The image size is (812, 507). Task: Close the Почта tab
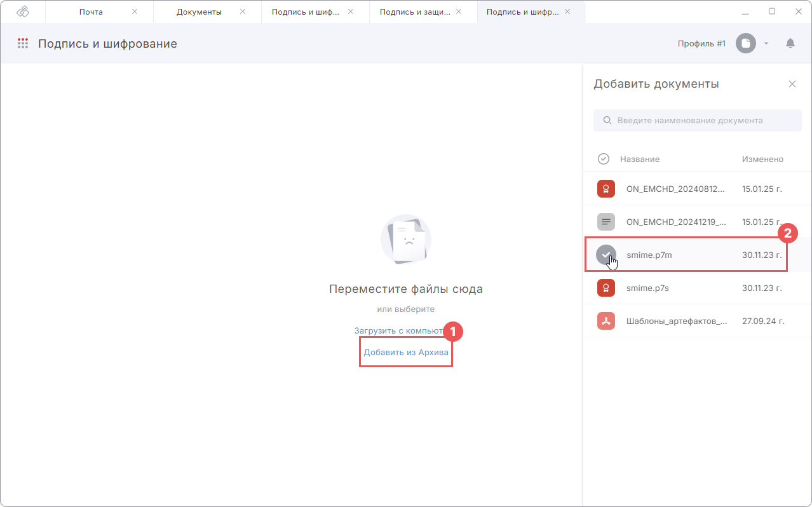[x=134, y=11]
